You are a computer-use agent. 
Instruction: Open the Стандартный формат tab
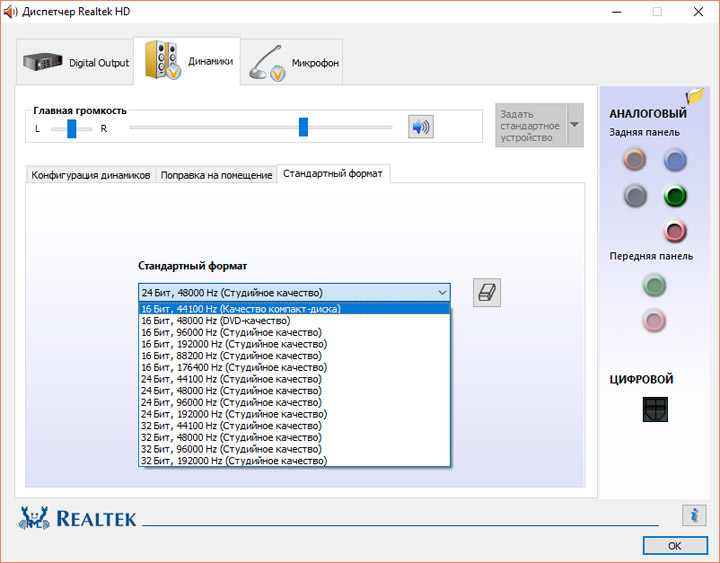[333, 174]
